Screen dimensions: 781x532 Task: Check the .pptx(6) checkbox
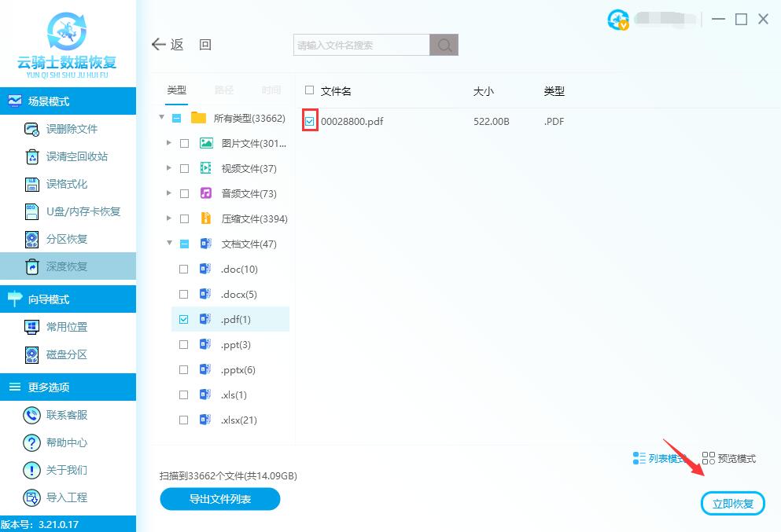[x=184, y=370]
